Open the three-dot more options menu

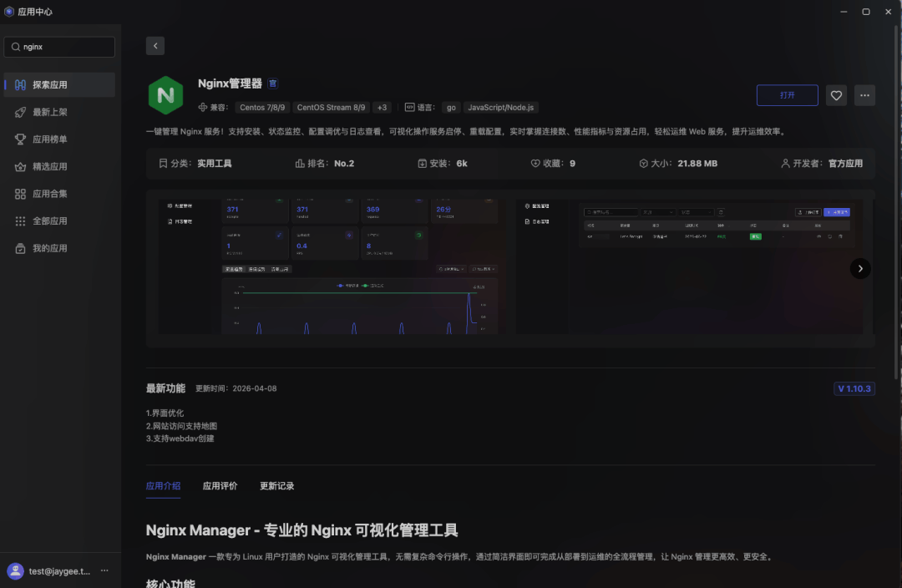(864, 95)
